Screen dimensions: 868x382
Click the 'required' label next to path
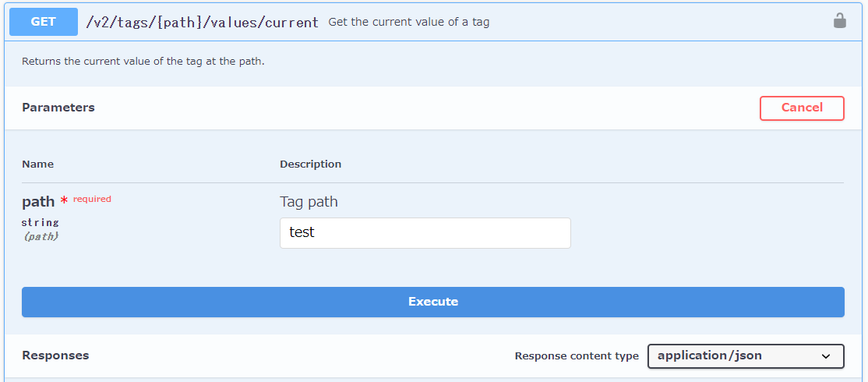92,199
